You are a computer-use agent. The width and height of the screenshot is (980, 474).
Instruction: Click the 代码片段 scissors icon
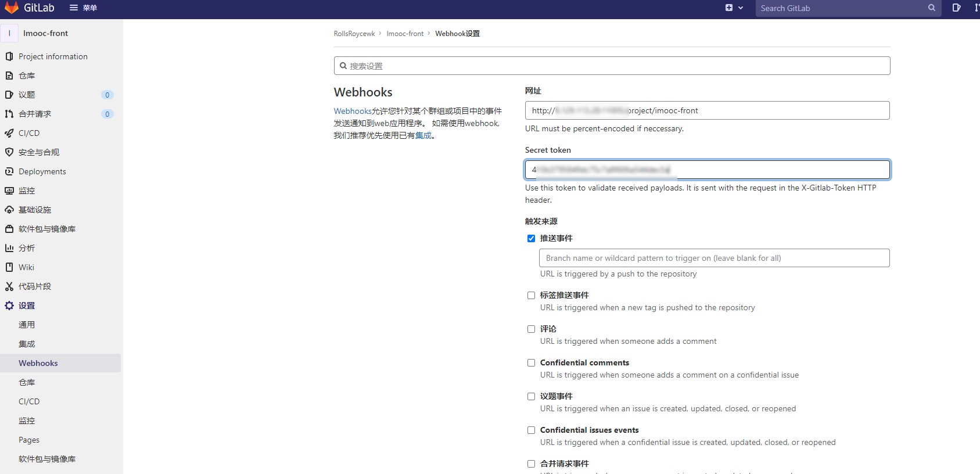pos(9,286)
